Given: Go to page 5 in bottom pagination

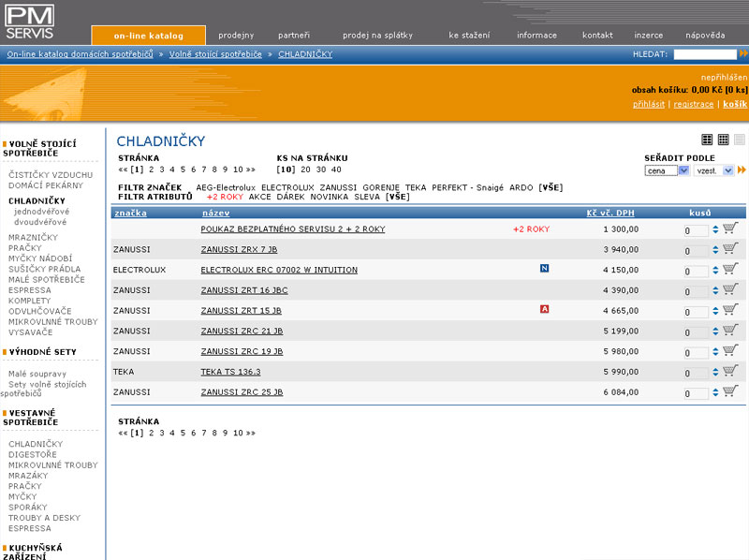Looking at the screenshot, I should coord(183,433).
